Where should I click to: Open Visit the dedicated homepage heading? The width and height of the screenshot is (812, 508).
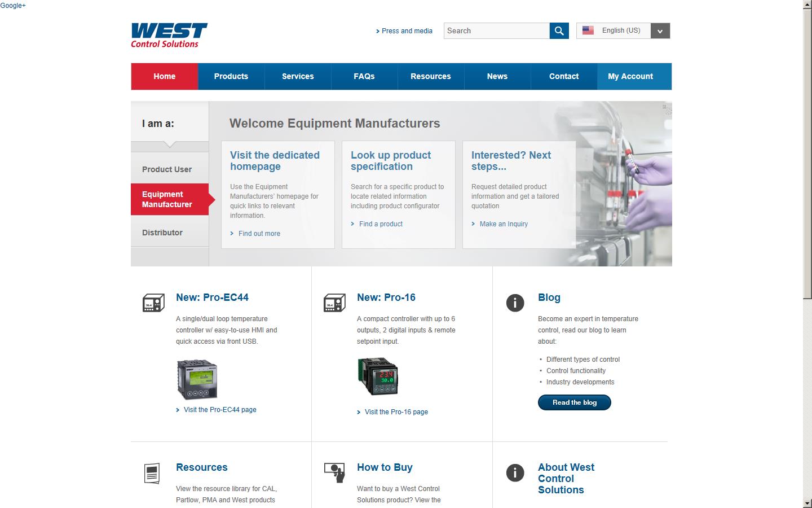[x=275, y=161]
